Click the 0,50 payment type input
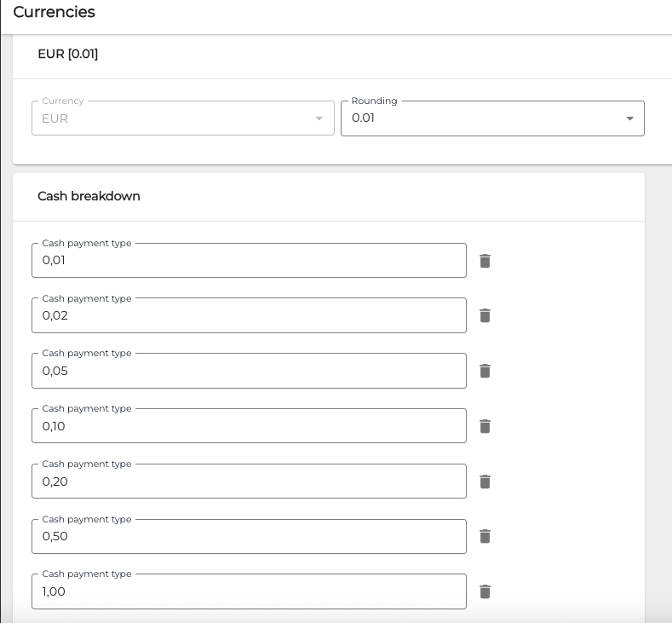This screenshot has height=623, width=672. click(249, 536)
